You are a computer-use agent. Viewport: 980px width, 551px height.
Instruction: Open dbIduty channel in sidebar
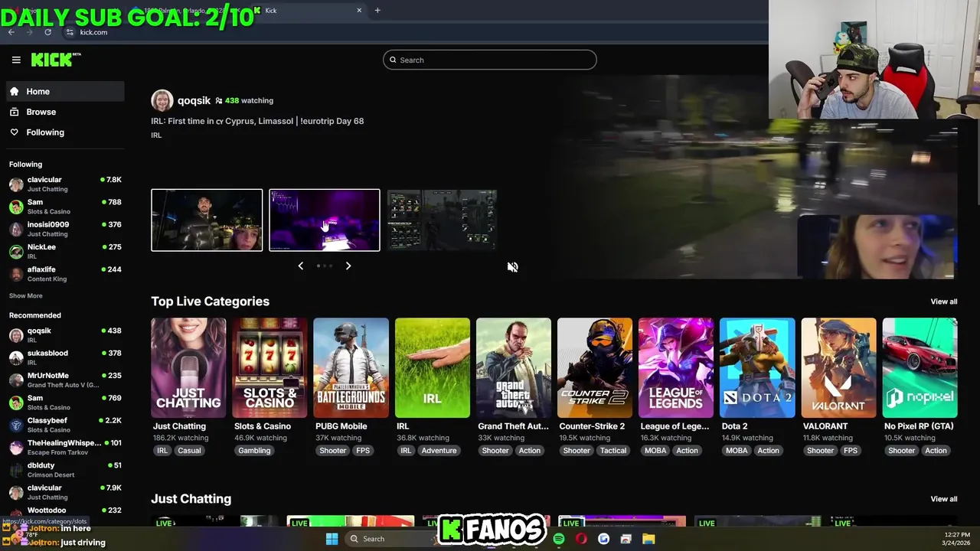[x=65, y=470]
